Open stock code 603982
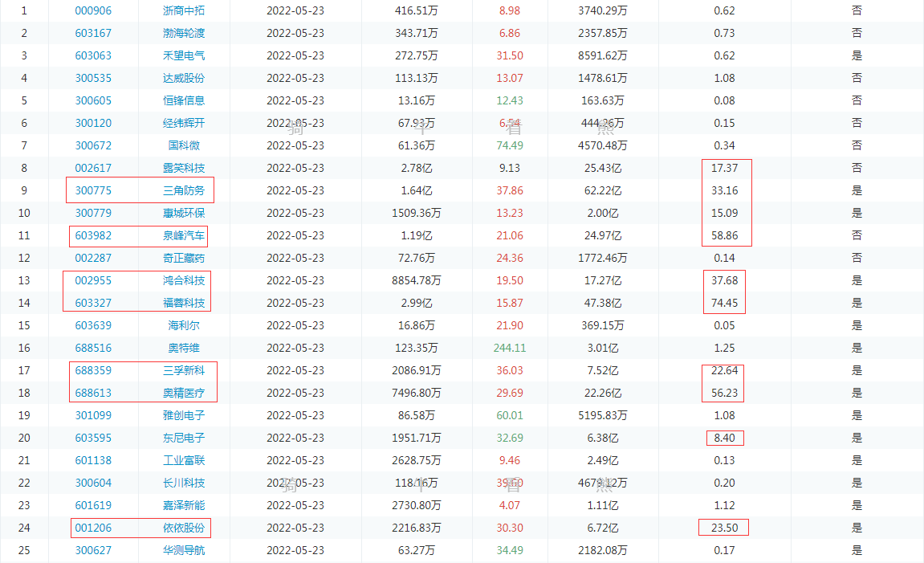This screenshot has width=924, height=563. [x=93, y=235]
